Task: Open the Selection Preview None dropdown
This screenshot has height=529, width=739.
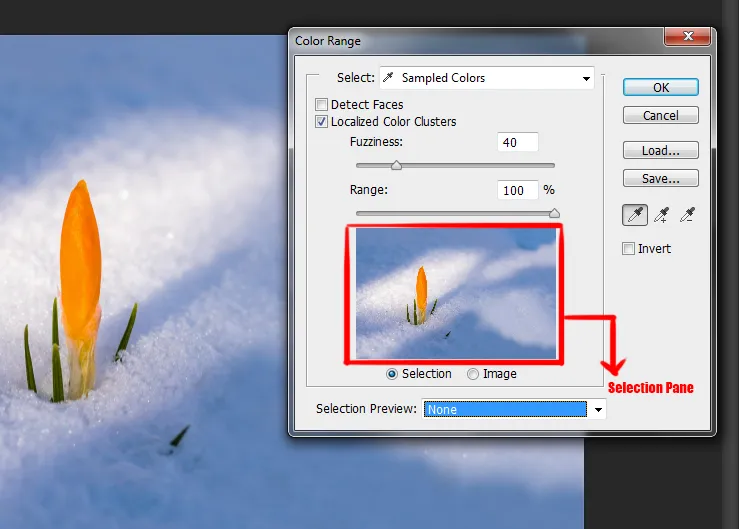Action: [x=514, y=409]
